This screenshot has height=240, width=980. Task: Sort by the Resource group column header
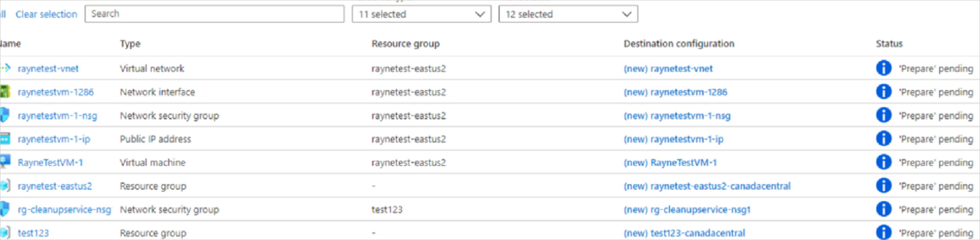tap(405, 44)
